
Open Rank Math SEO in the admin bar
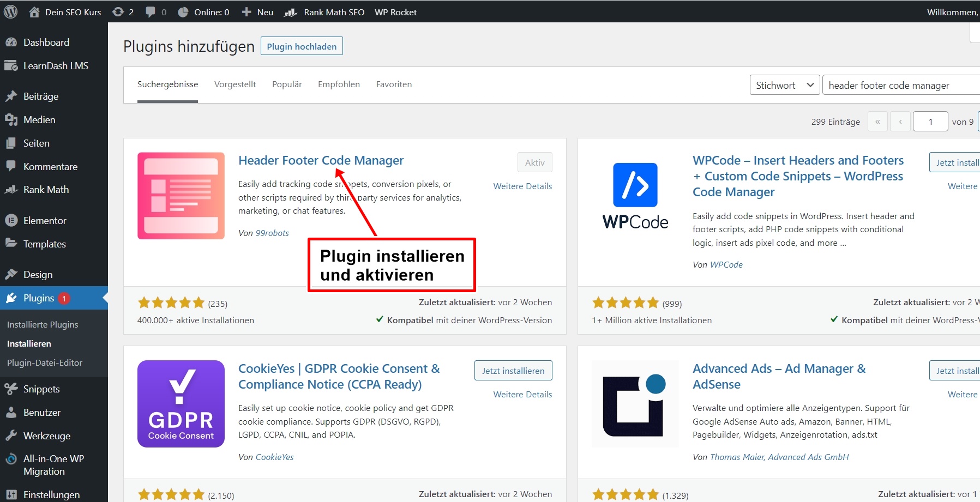[324, 12]
